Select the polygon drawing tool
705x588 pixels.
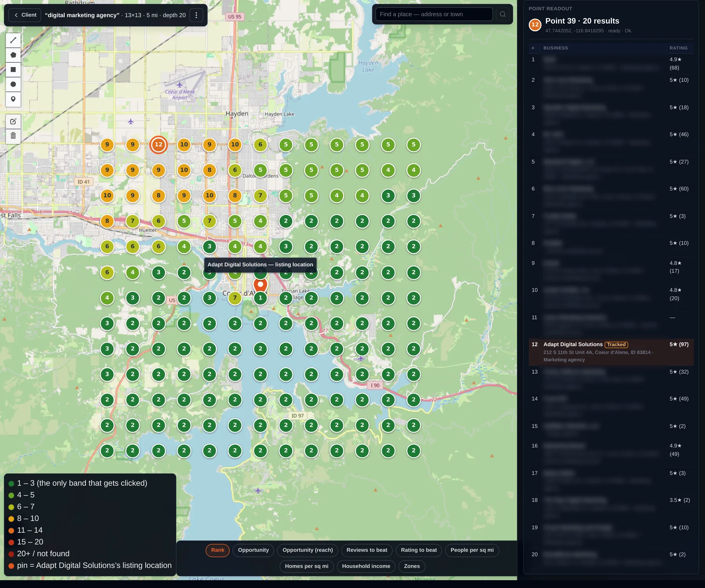click(13, 55)
